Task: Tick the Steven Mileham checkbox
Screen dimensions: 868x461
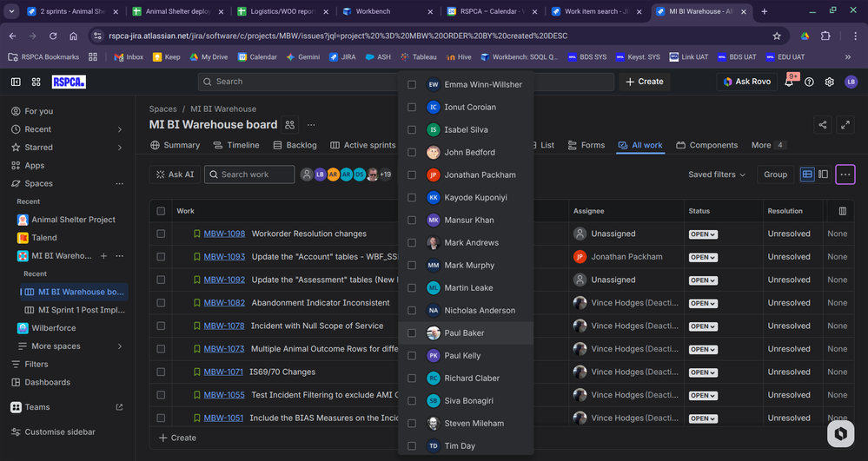Action: (x=412, y=424)
